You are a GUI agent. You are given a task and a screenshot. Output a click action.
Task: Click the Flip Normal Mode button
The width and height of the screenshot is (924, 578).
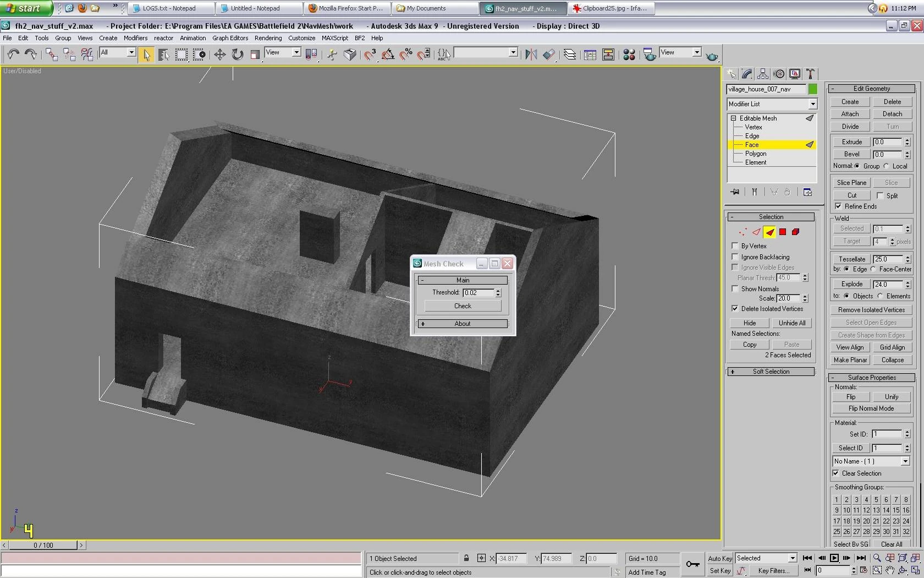tap(871, 408)
